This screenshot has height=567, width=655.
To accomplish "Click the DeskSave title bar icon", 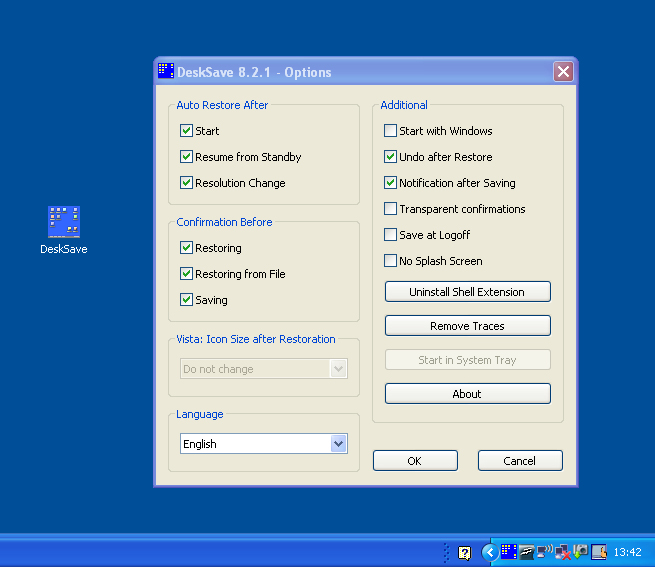I will tap(166, 71).
